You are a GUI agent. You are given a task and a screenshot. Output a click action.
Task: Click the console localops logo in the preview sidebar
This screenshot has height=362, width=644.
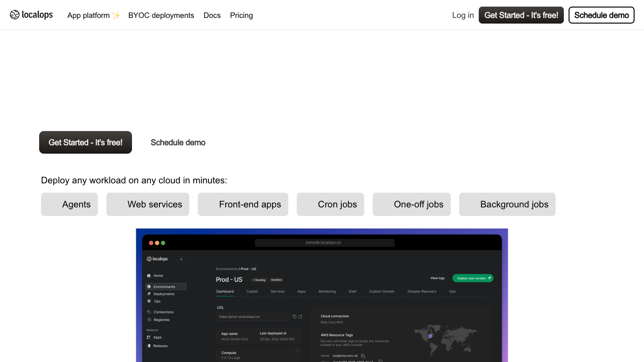(157, 259)
